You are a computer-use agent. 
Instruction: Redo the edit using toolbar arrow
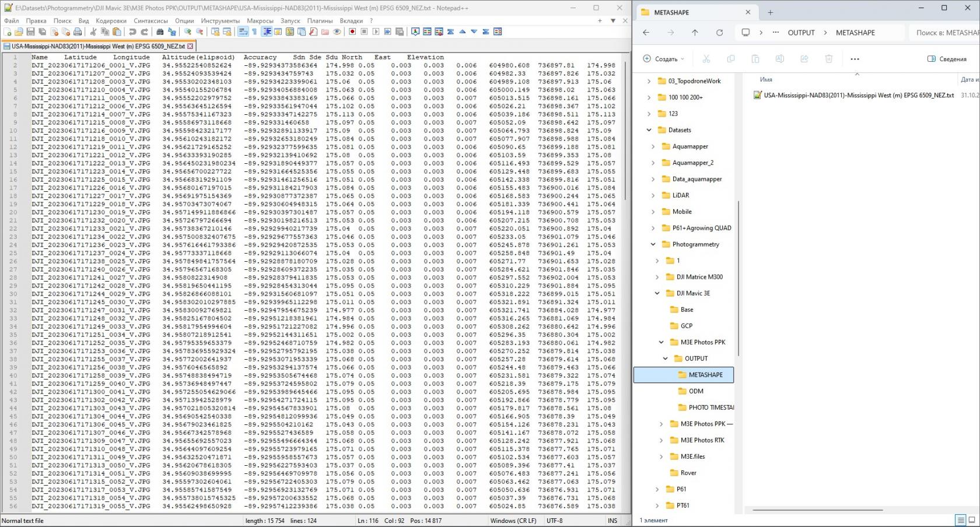144,31
